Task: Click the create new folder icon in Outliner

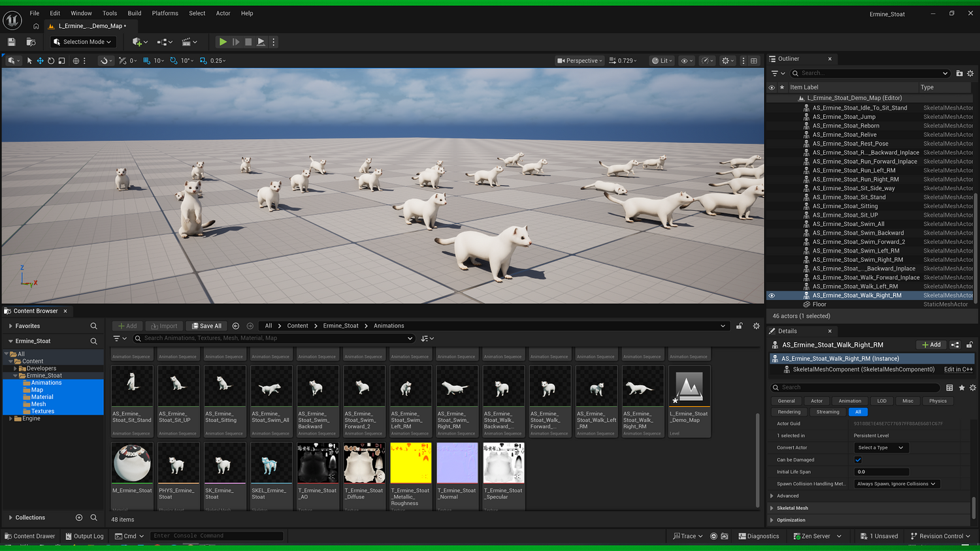Action: (959, 73)
